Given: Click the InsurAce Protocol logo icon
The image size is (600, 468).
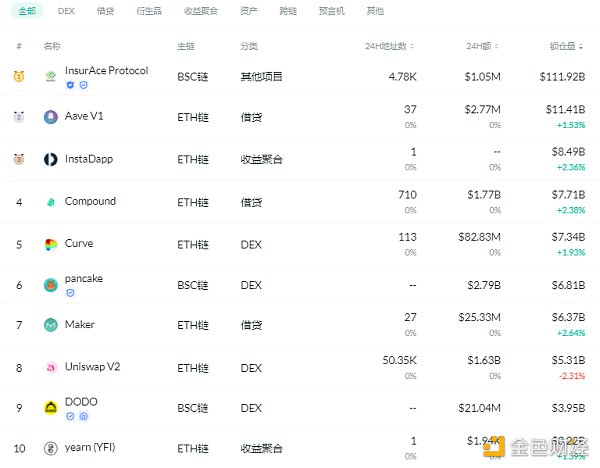Looking at the screenshot, I should tap(51, 76).
